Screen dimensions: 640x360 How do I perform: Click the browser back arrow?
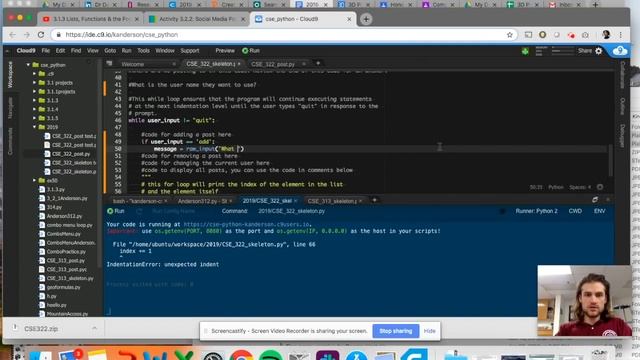(12, 35)
